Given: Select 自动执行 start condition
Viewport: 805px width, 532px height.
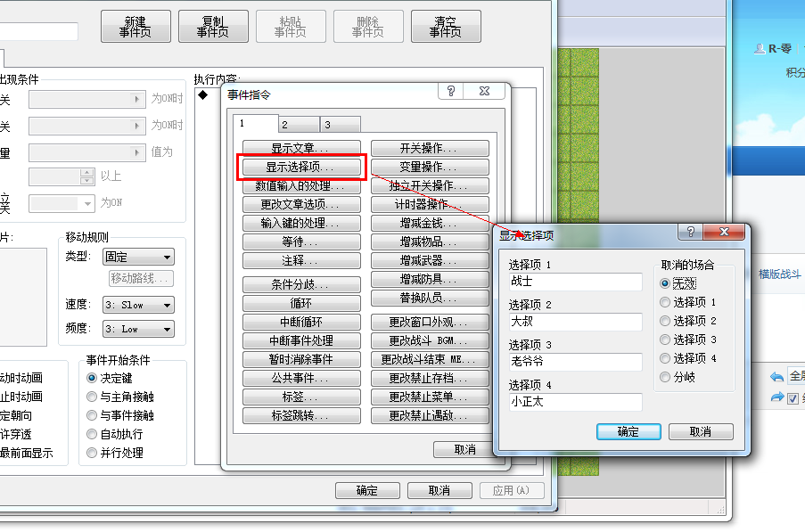Looking at the screenshot, I should pyautogui.click(x=115, y=434).
